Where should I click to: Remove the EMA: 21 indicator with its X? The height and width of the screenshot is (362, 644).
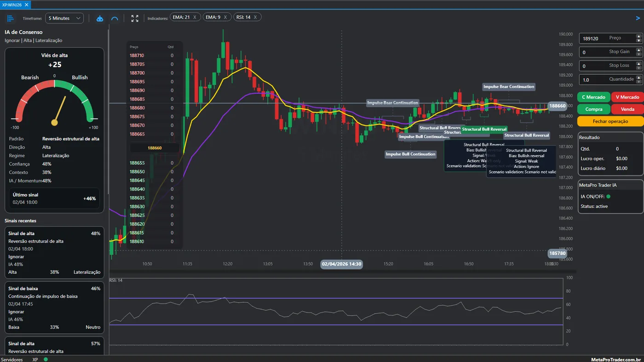pos(195,17)
